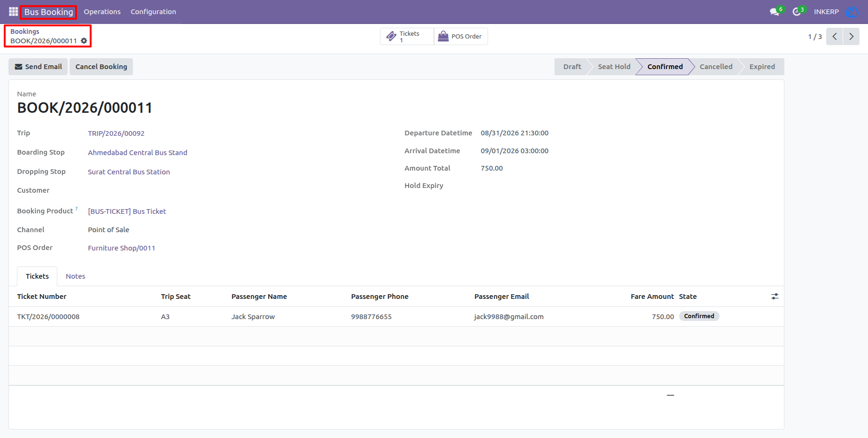
Task: Open Surat Central Bus Station link
Action: [x=129, y=172]
